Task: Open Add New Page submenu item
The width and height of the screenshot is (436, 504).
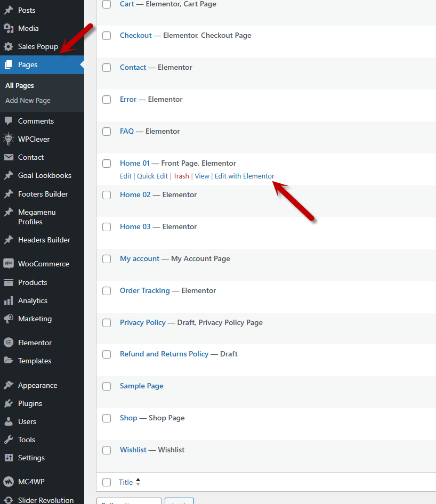Action: pyautogui.click(x=28, y=100)
